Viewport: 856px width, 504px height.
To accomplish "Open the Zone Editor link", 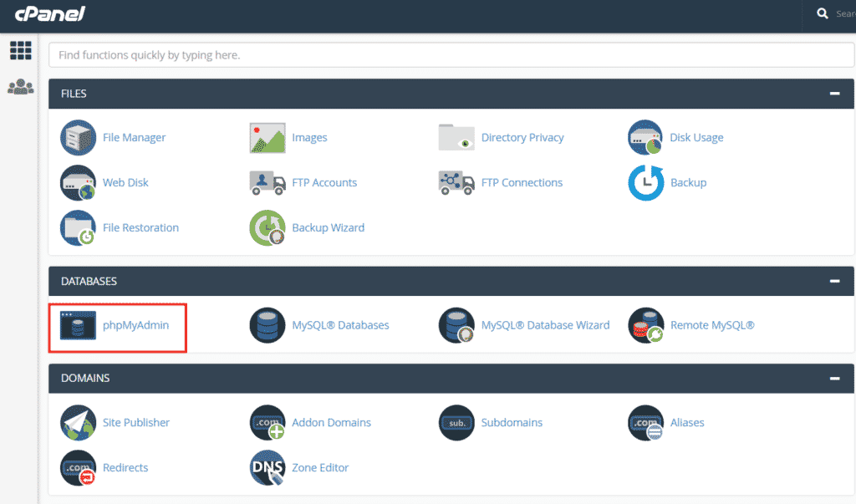I will coord(320,468).
